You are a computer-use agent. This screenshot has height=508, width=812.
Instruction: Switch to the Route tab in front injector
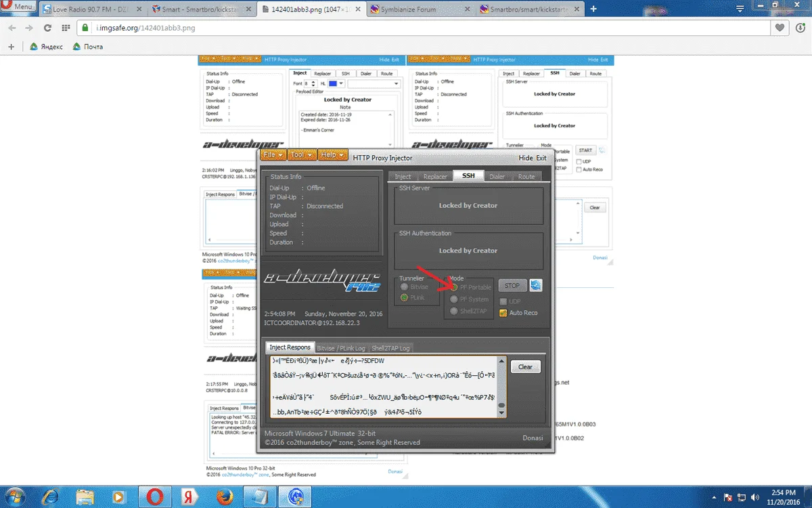(526, 176)
